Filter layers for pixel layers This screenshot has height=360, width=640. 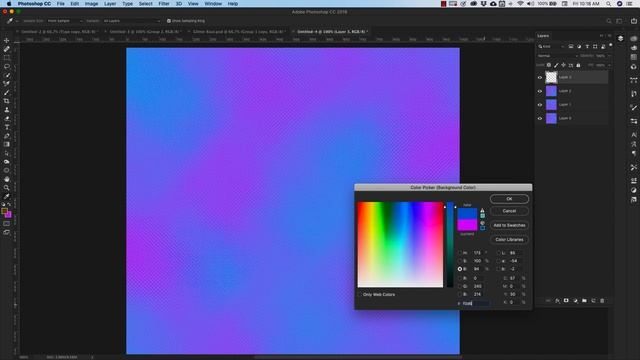pyautogui.click(x=571, y=47)
